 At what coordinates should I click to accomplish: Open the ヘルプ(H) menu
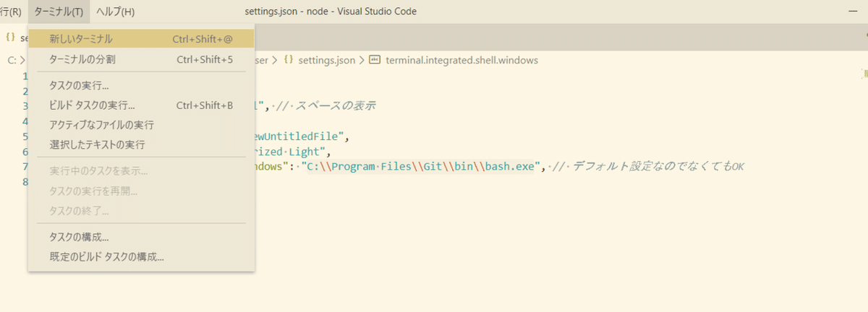116,12
